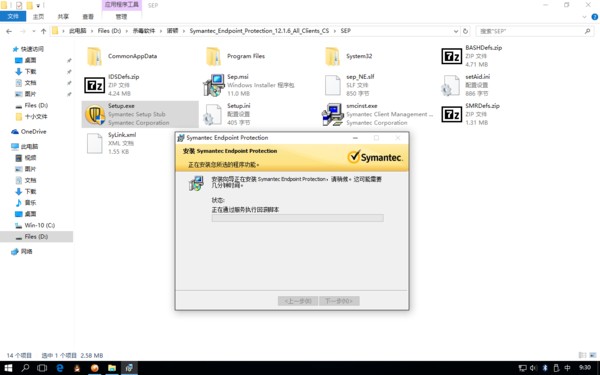Switch to the 共享 ribbon tab

pos(63,16)
